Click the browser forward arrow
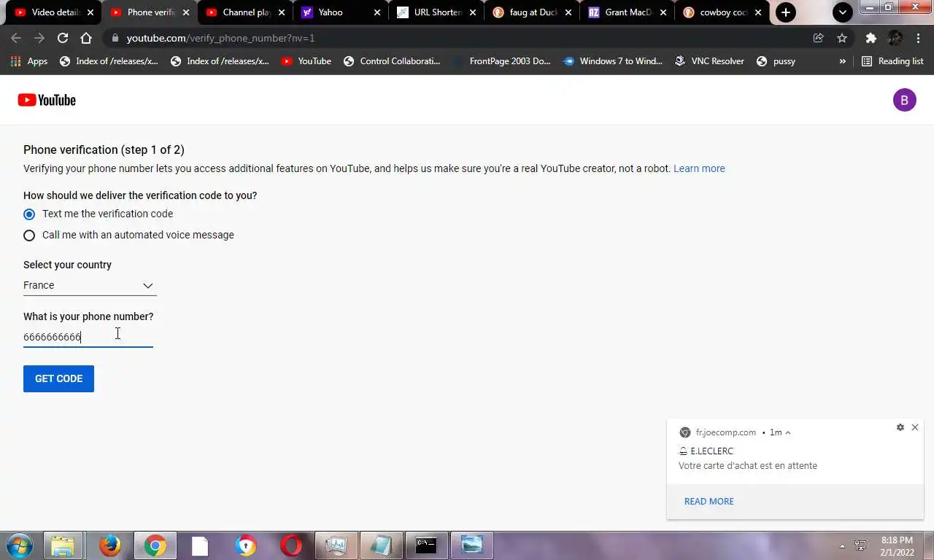Viewport: 934px width, 560px height. point(39,38)
